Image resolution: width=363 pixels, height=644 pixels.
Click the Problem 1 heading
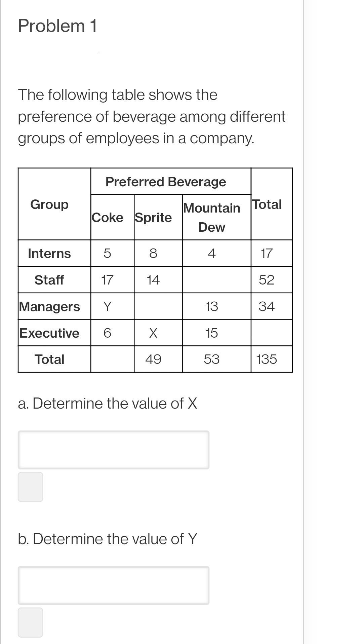57,26
